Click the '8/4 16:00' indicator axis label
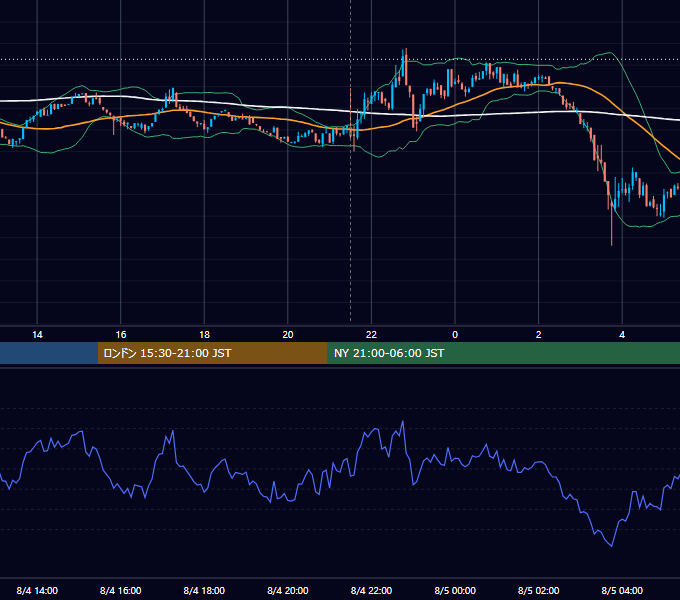This screenshot has height=600, width=680. click(121, 590)
